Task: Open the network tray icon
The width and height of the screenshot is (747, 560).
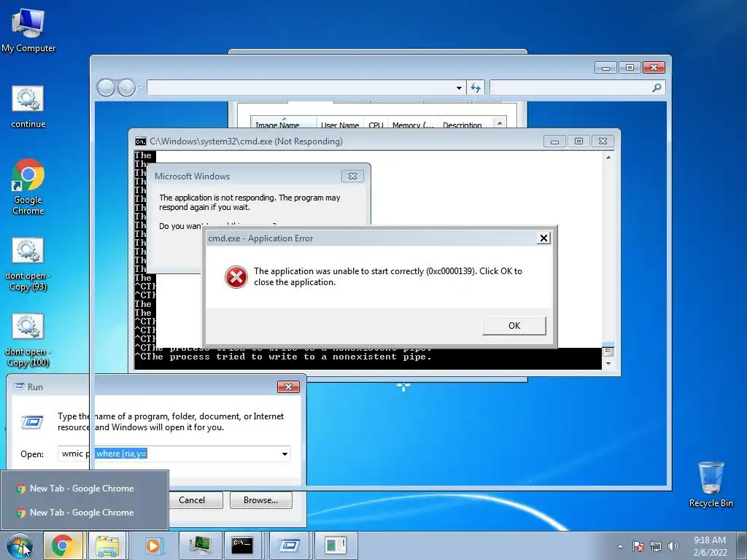Action: [x=656, y=546]
